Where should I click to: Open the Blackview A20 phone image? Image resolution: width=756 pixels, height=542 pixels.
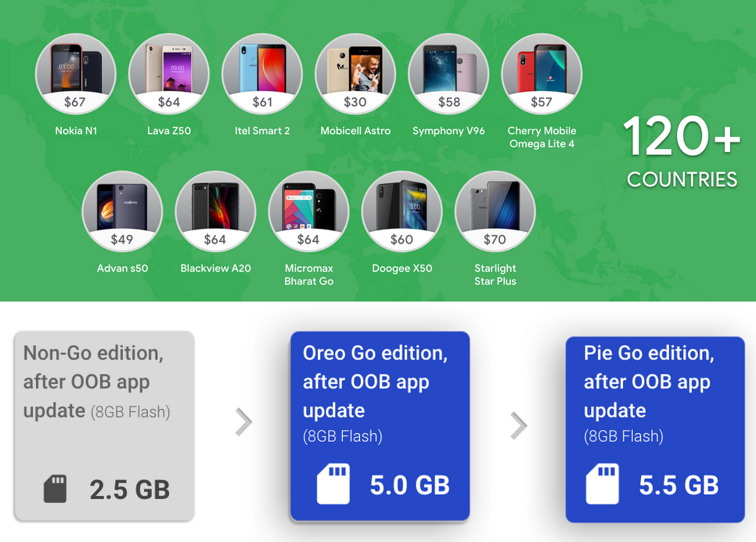pos(215,211)
